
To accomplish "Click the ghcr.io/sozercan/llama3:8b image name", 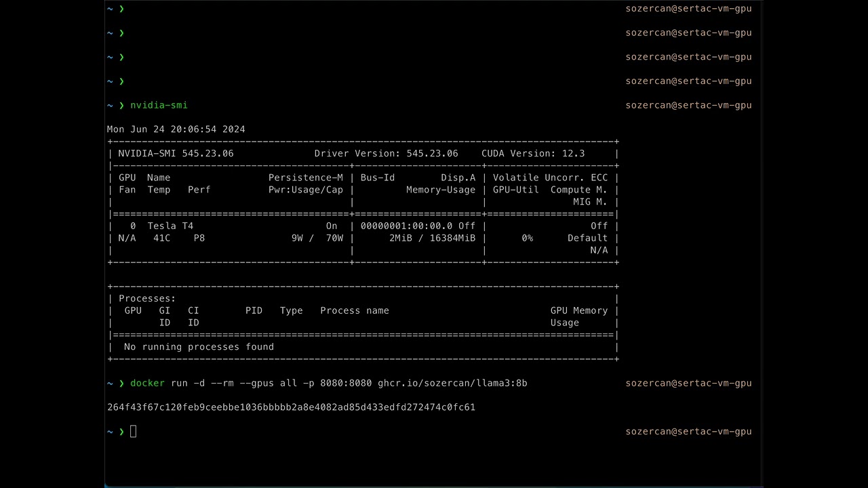I will pyautogui.click(x=452, y=383).
